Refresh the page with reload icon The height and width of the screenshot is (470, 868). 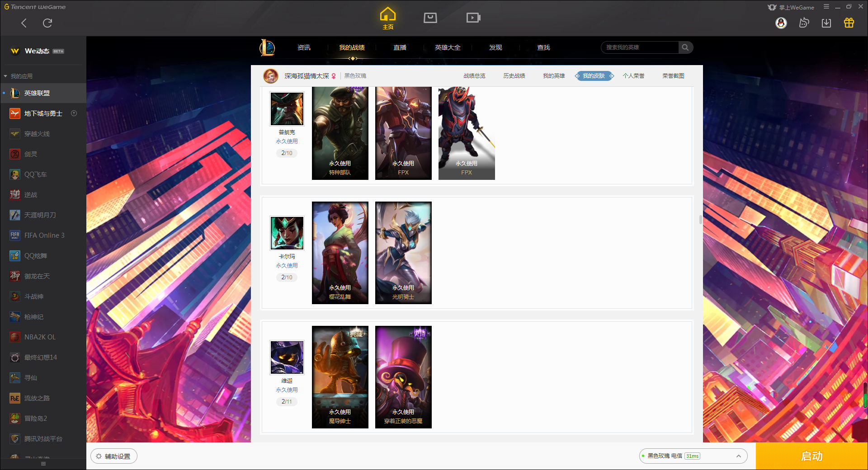[47, 23]
